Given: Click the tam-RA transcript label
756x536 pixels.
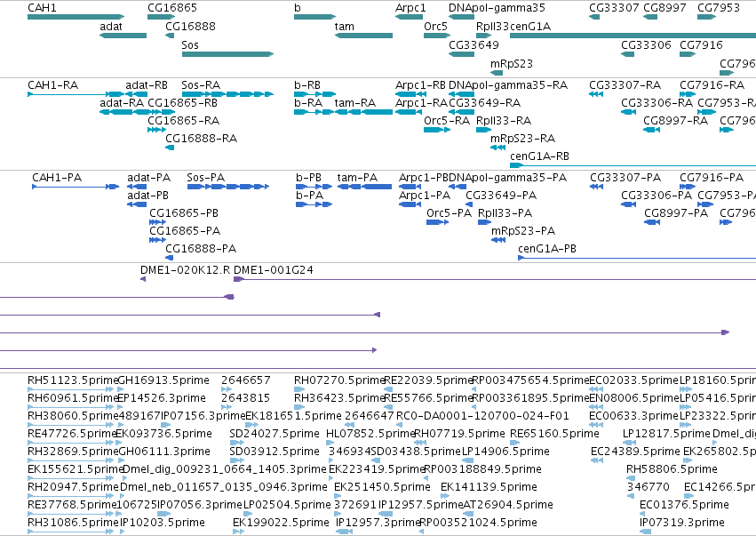Looking at the screenshot, I should tap(354, 103).
